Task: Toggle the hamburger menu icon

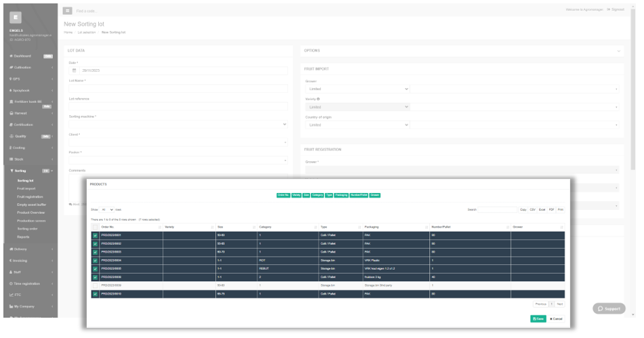Action: pos(67,11)
